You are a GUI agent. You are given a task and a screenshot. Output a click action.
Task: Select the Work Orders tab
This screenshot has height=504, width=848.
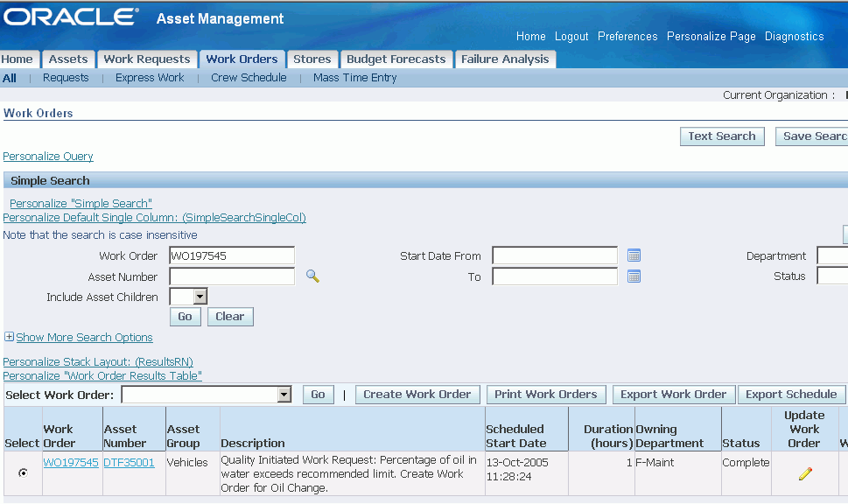click(x=242, y=59)
